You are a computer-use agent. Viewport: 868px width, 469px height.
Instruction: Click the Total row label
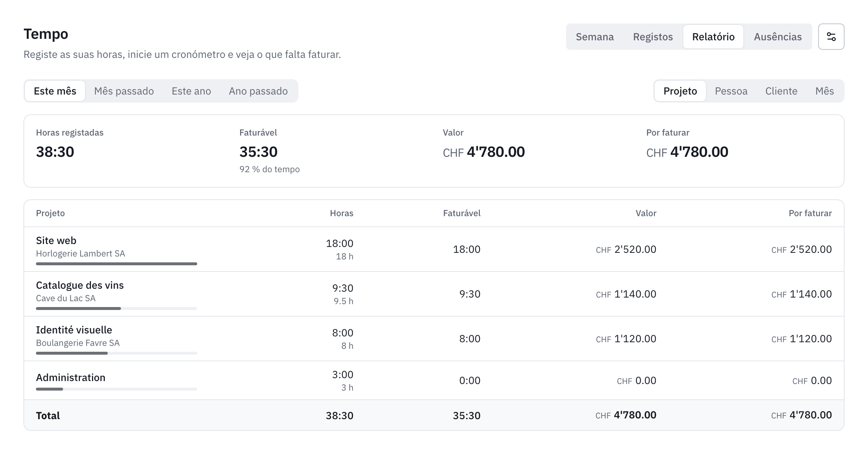[48, 416]
